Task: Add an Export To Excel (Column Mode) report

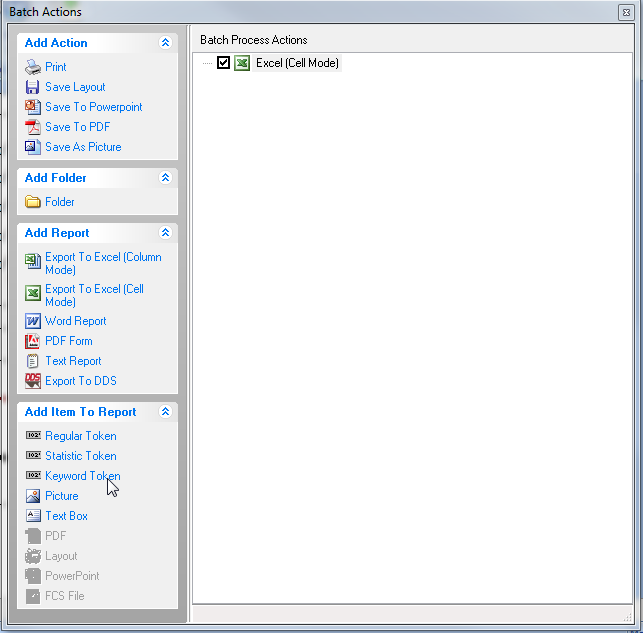Action: [103, 263]
